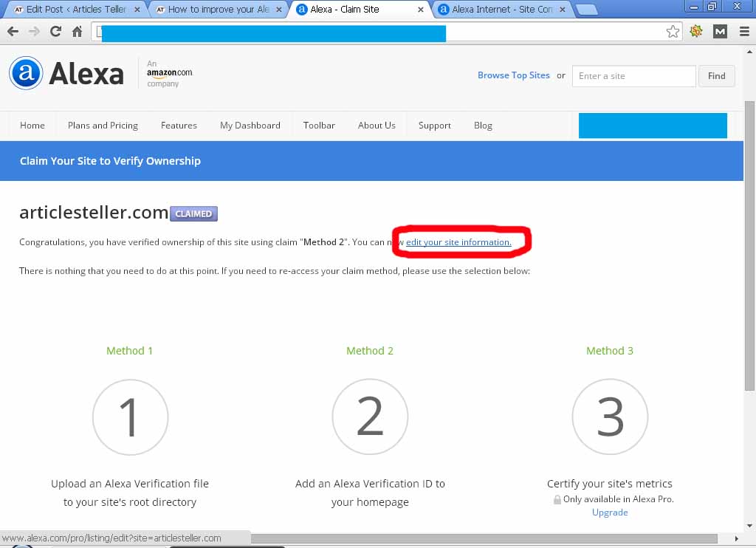Go to My Dashboard

click(250, 126)
